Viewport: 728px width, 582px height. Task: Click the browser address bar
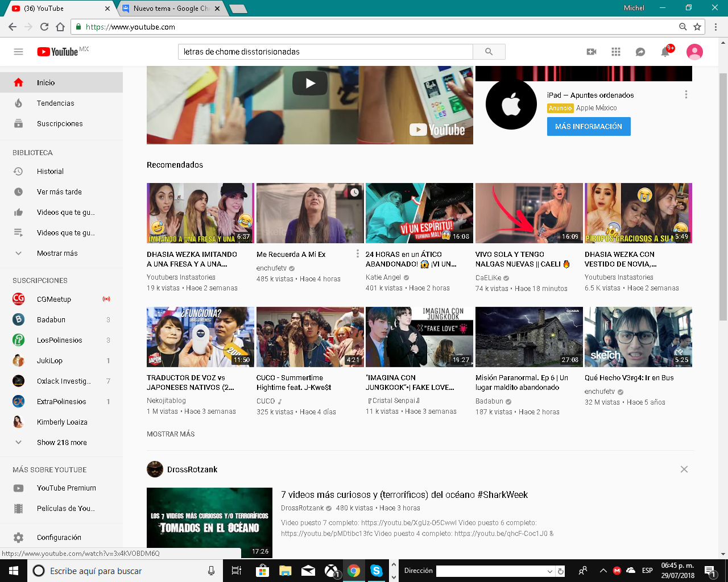click(375, 27)
